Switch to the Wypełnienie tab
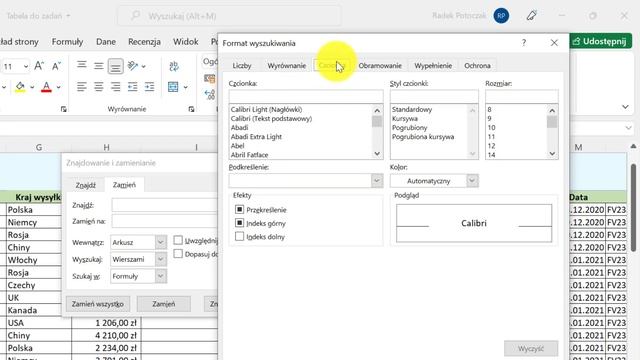Image resolution: width=640 pixels, height=360 pixels. coord(433,65)
